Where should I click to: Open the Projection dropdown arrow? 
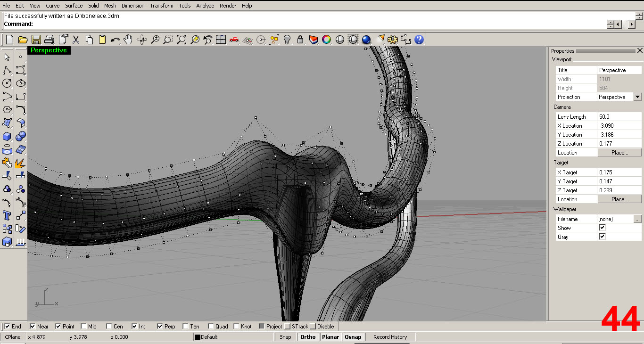point(637,97)
